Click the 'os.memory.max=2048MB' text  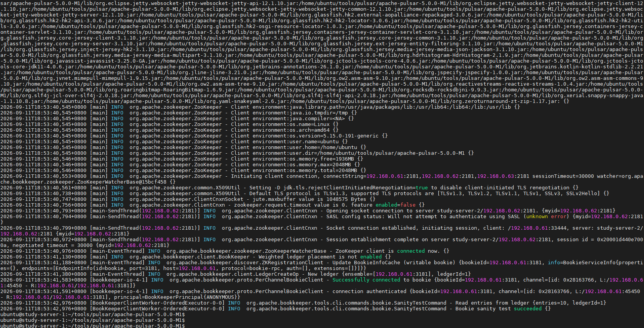coord(320,165)
